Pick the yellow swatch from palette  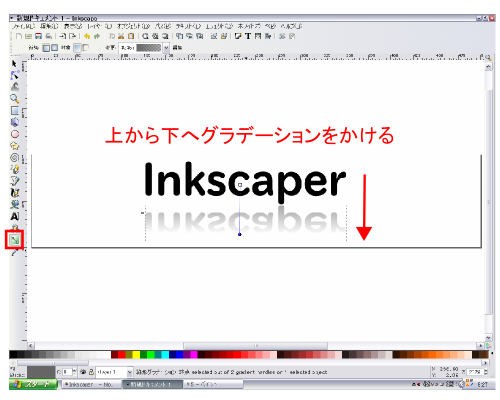136,354
